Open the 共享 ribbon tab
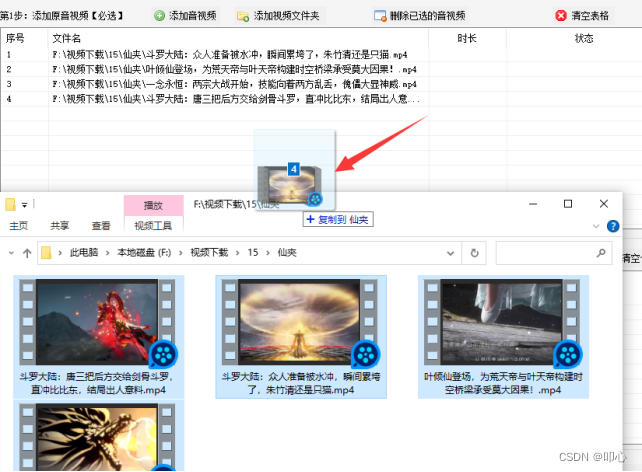 pyautogui.click(x=60, y=226)
